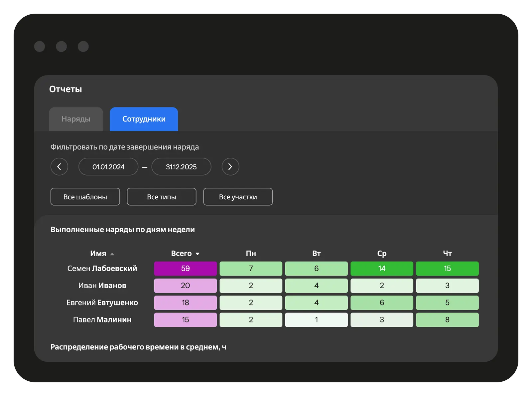The width and height of the screenshot is (532, 396).
Task: Sort by name using ascending arrow
Action: pyautogui.click(x=112, y=254)
